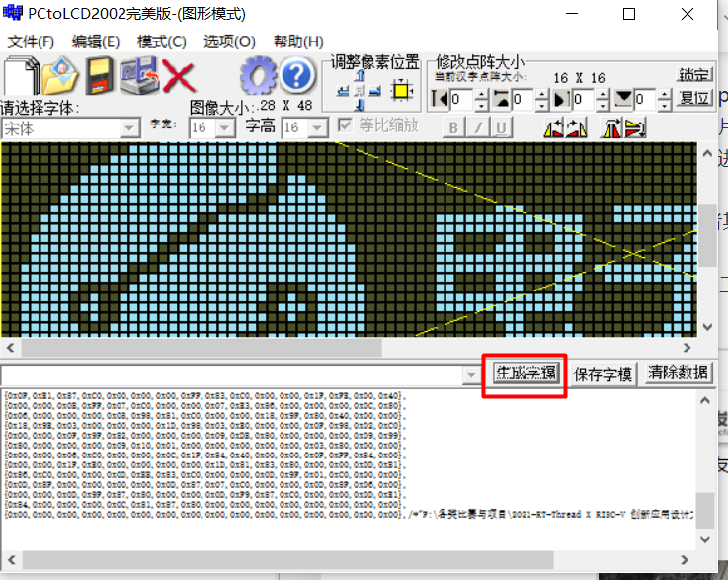Shift pixels left with the blue left arrow
This screenshot has height=580, width=728.
click(343, 91)
